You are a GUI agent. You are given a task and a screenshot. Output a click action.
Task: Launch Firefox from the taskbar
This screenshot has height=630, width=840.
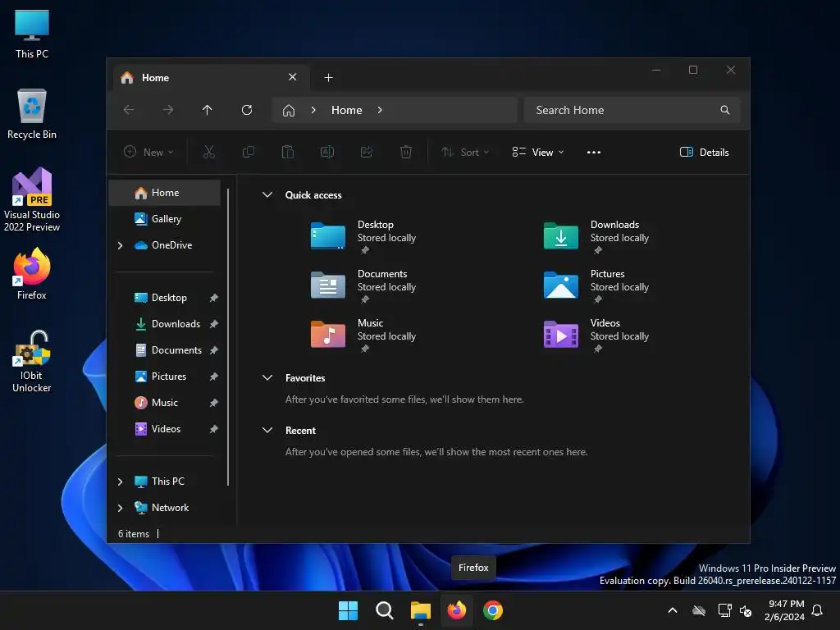click(x=456, y=610)
